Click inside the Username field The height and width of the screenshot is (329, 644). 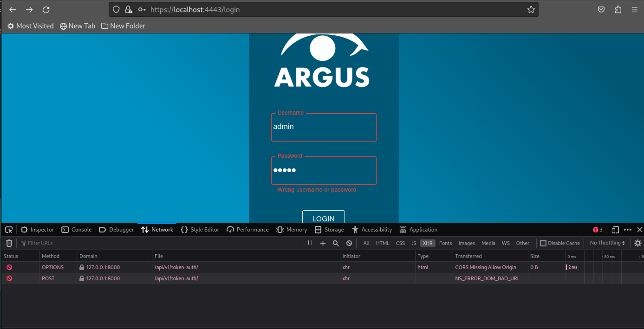click(323, 127)
